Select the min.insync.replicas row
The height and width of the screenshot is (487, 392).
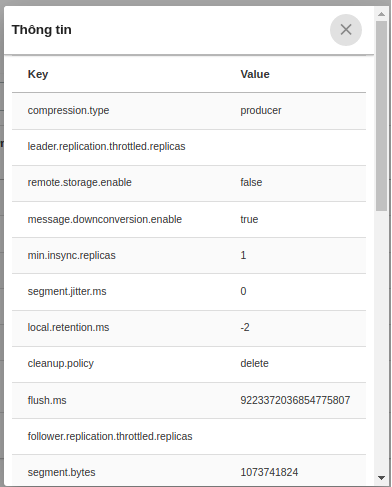point(189,255)
